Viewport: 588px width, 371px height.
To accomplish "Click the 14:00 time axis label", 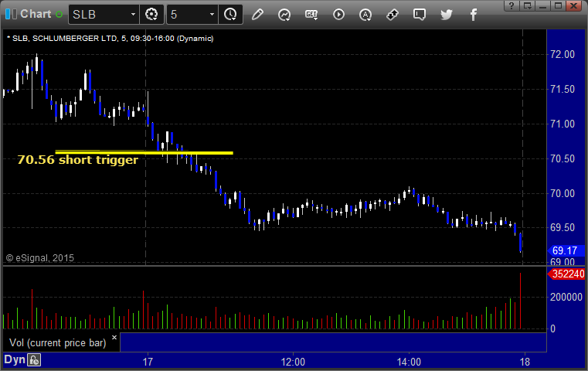I will 409,362.
